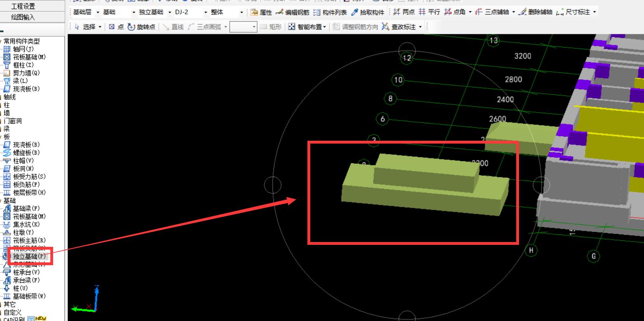This screenshot has height=321, width=644.
Task: Expand the 其它 tree group
Action: pos(10,304)
